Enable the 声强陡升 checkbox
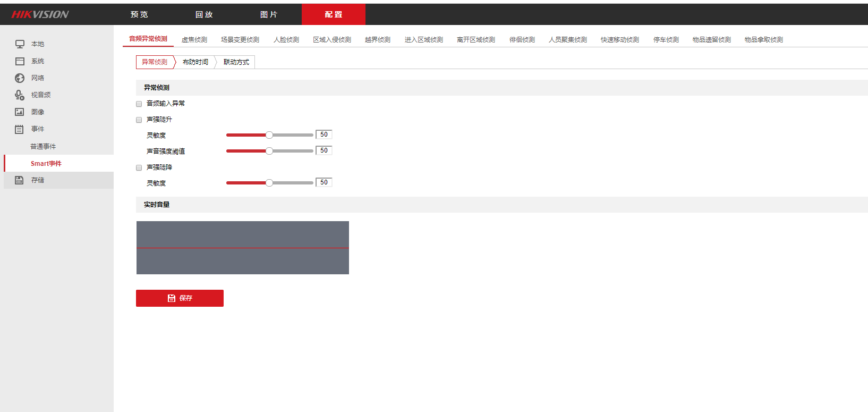 click(139, 120)
